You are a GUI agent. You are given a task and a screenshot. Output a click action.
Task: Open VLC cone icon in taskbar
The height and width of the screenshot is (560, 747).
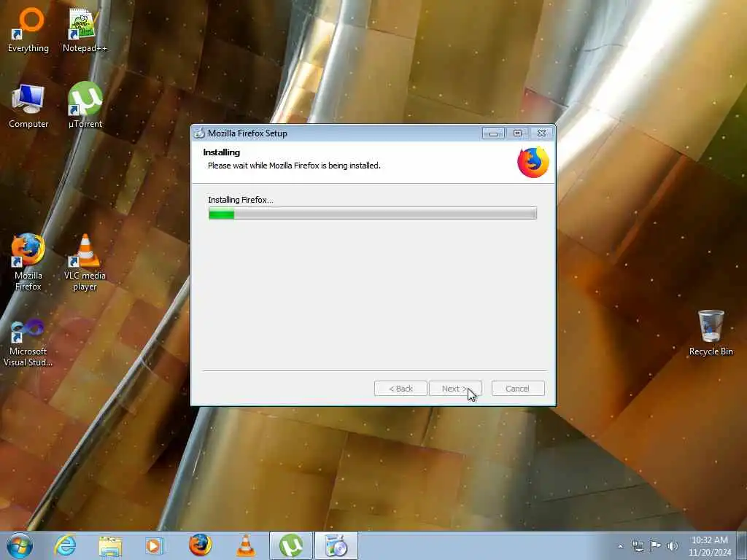245,545
